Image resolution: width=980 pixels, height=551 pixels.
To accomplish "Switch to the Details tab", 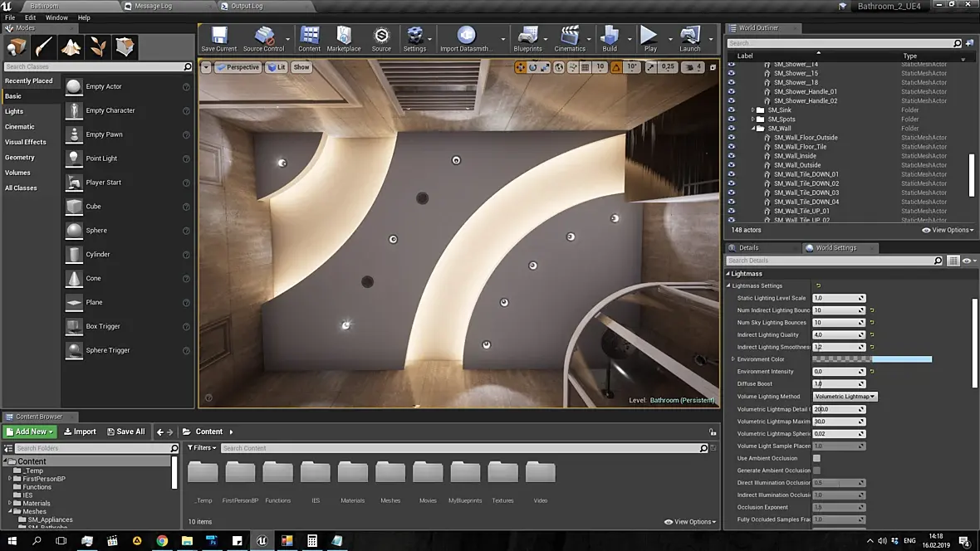I will point(748,247).
